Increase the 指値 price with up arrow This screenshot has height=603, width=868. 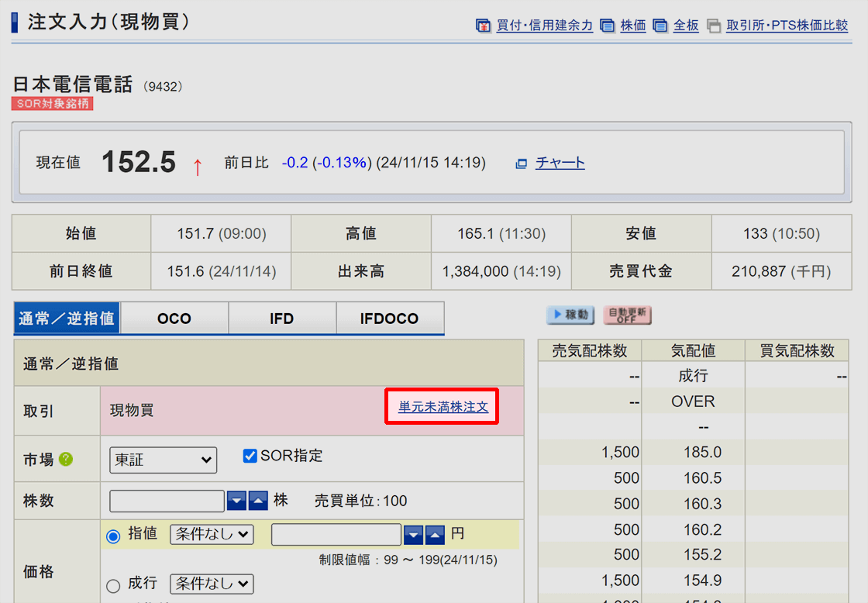pyautogui.click(x=435, y=535)
